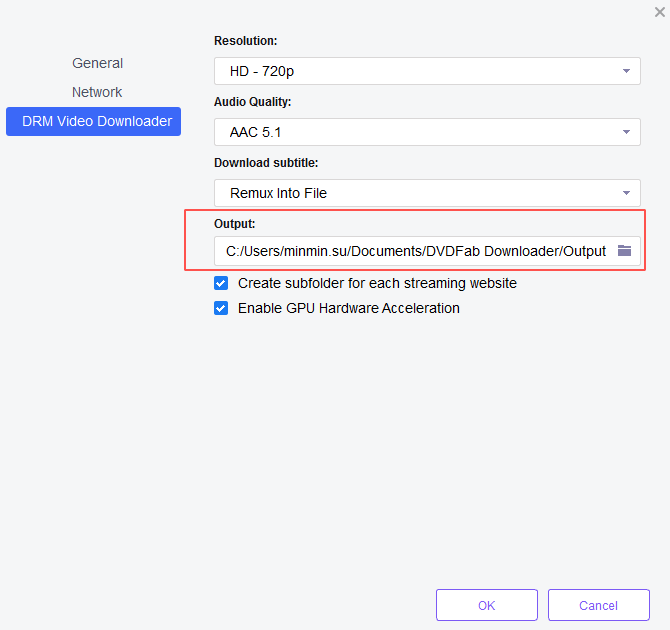This screenshot has width=670, height=630.
Task: Click the Enable GPU Hardware Acceleration label text
Action: click(x=348, y=308)
